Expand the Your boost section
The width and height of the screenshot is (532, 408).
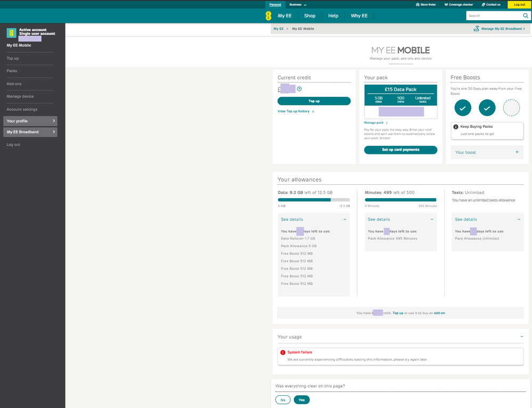(517, 152)
